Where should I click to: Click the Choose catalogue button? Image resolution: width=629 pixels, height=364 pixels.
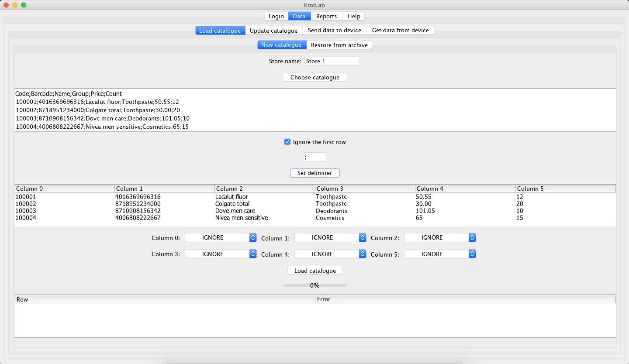315,77
